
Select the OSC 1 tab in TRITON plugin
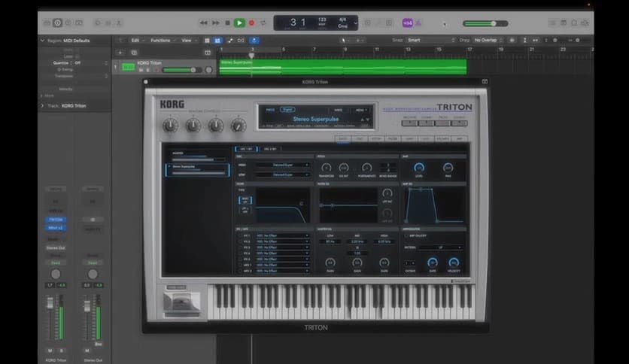246,149
